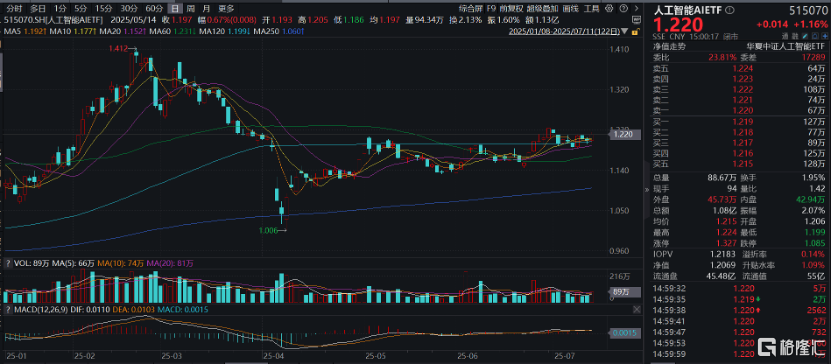Image resolution: width=832 pixels, height=364 pixels.
Task: Click the 515070.SH[人工智能AIETF] chart title
Action: pos(53,20)
